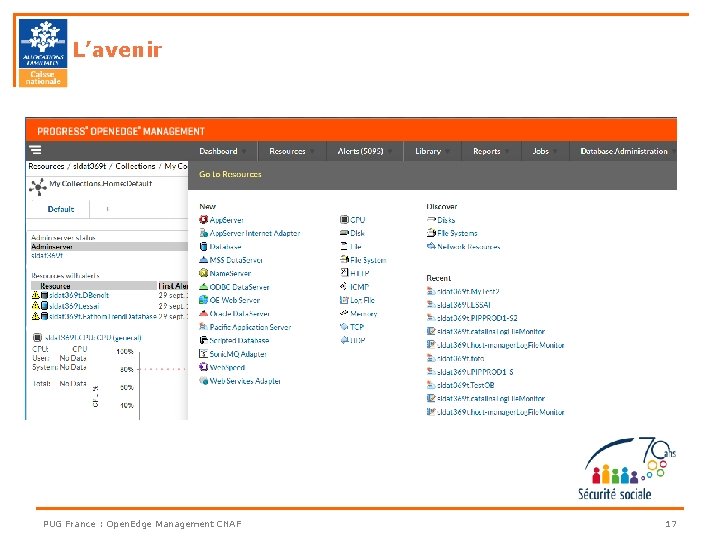Screen dimensions: 720x540
Task: Open the hamburger menu icon
Action: pyautogui.click(x=35, y=150)
